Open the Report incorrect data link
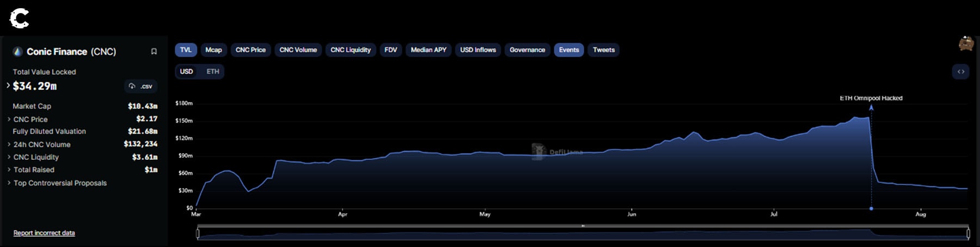 tap(44, 233)
